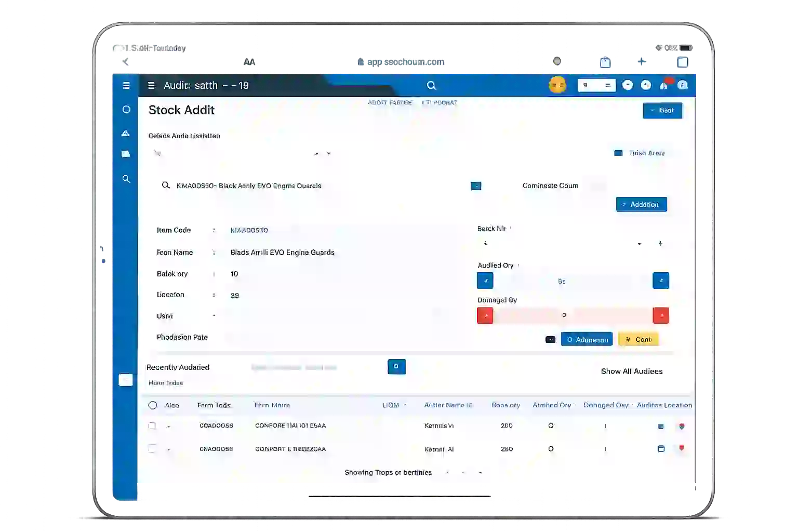This screenshot has height=532, width=798.
Task: Sort by the UOM column arrow
Action: point(405,405)
